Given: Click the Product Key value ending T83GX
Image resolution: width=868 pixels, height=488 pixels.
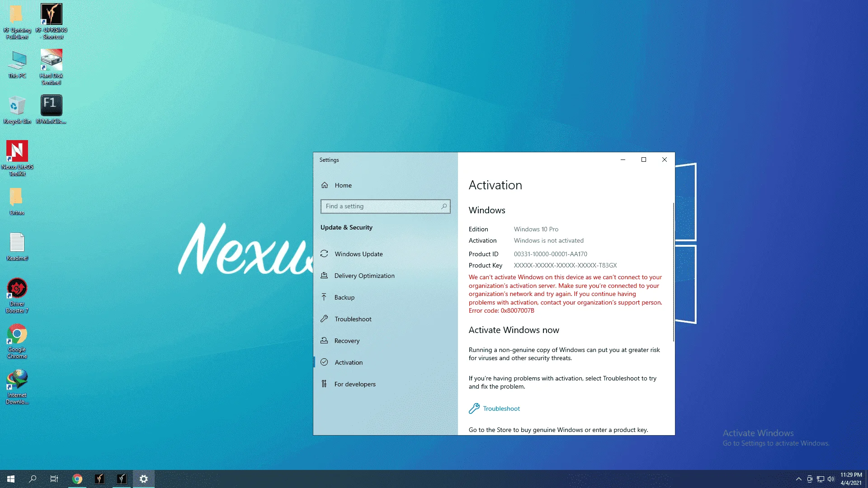Looking at the screenshot, I should (x=565, y=265).
